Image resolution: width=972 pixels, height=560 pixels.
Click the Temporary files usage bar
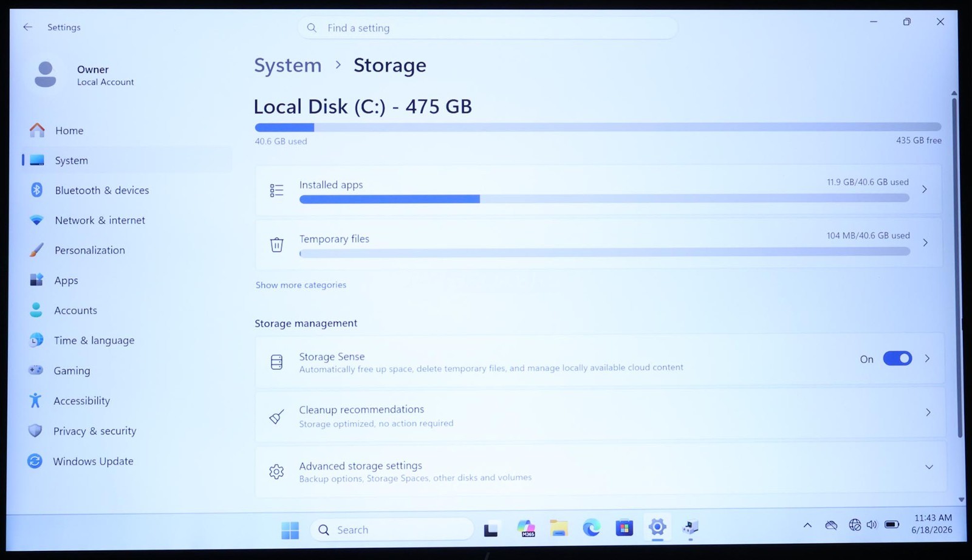click(605, 252)
